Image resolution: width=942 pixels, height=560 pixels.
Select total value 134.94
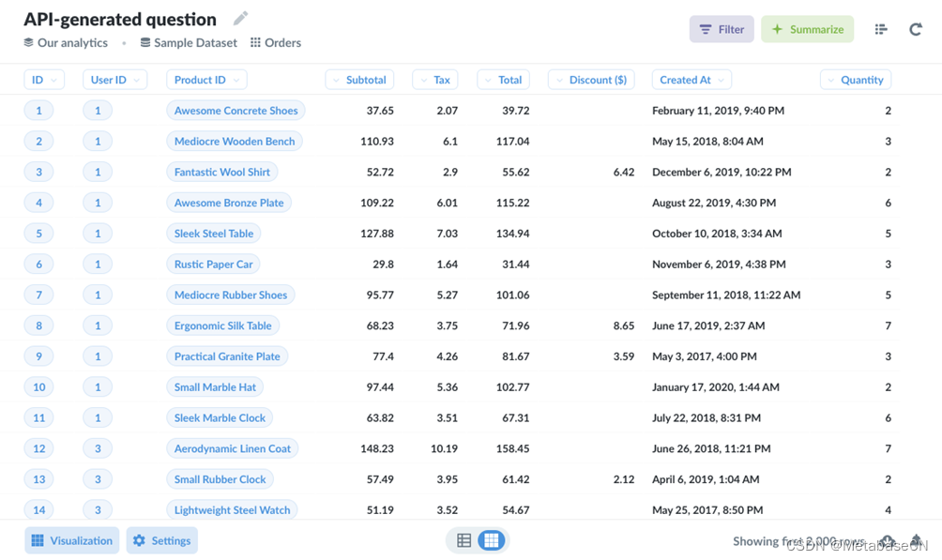[x=512, y=234]
